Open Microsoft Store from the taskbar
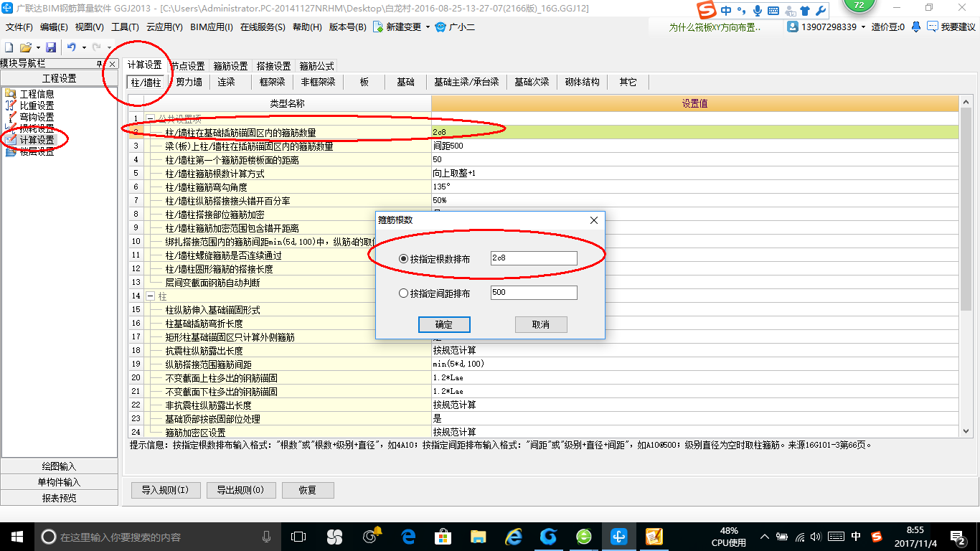Viewport: 980px width, 551px height. [x=443, y=536]
